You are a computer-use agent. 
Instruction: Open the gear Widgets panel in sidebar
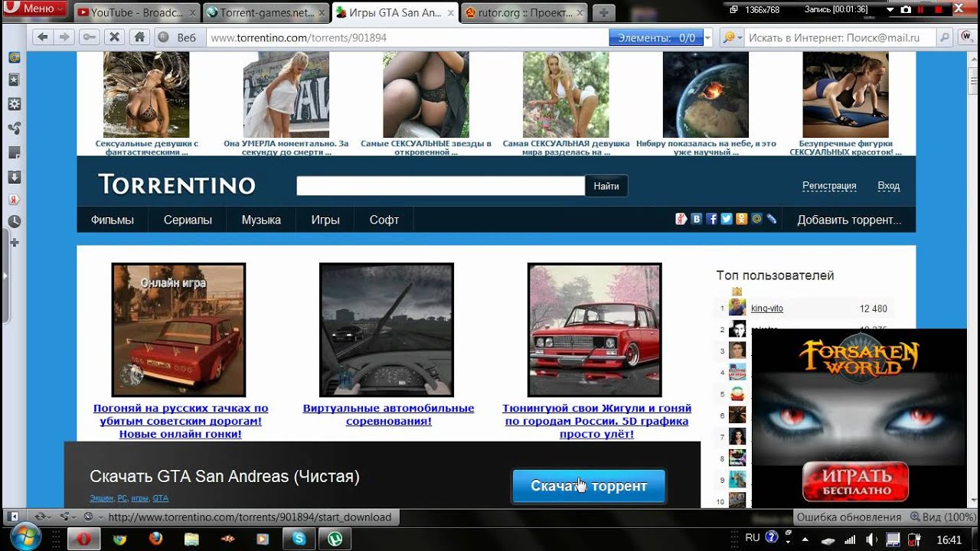coord(14,104)
